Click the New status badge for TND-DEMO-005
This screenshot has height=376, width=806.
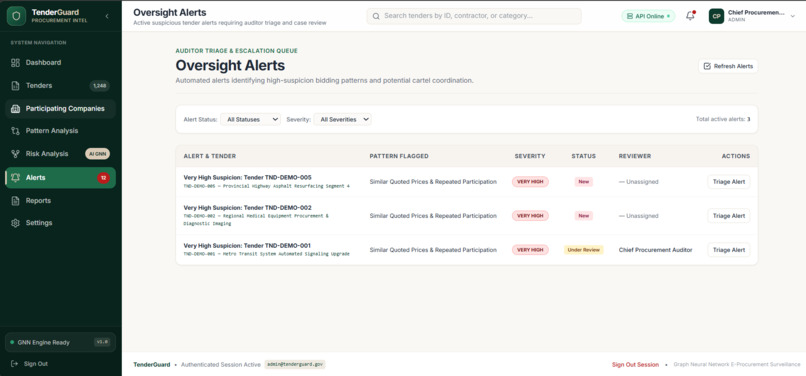tap(583, 182)
